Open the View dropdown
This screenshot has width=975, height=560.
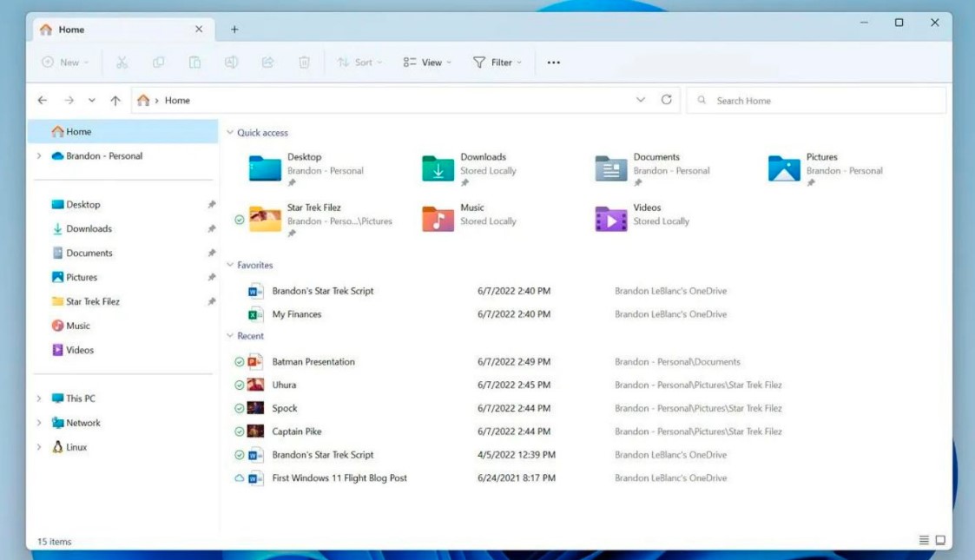[x=427, y=63]
